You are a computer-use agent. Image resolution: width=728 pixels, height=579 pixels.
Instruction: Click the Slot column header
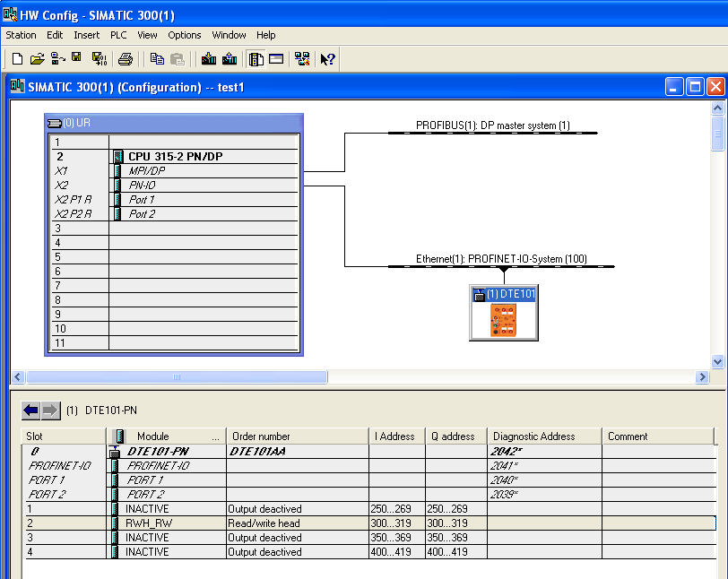(x=64, y=436)
